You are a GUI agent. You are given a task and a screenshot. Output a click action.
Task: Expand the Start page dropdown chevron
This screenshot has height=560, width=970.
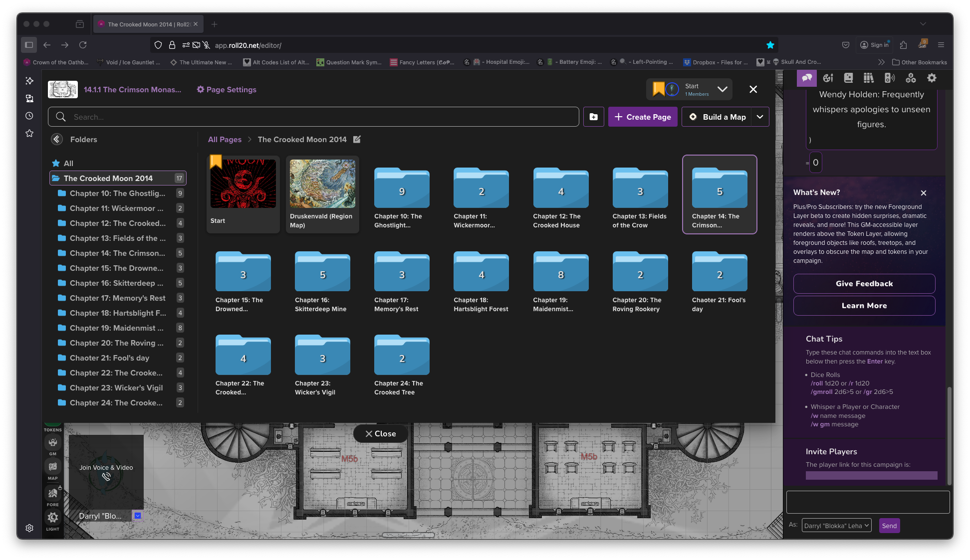tap(722, 89)
